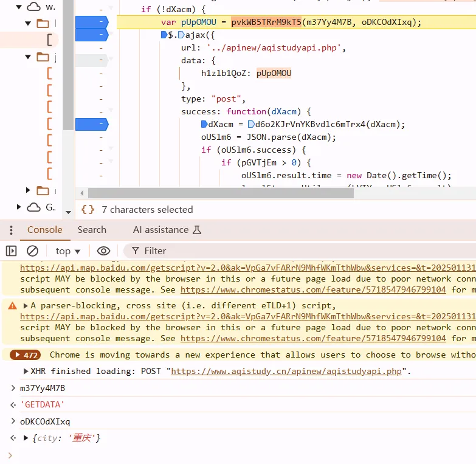Select the inline breakpoint marker before $.

164,35
